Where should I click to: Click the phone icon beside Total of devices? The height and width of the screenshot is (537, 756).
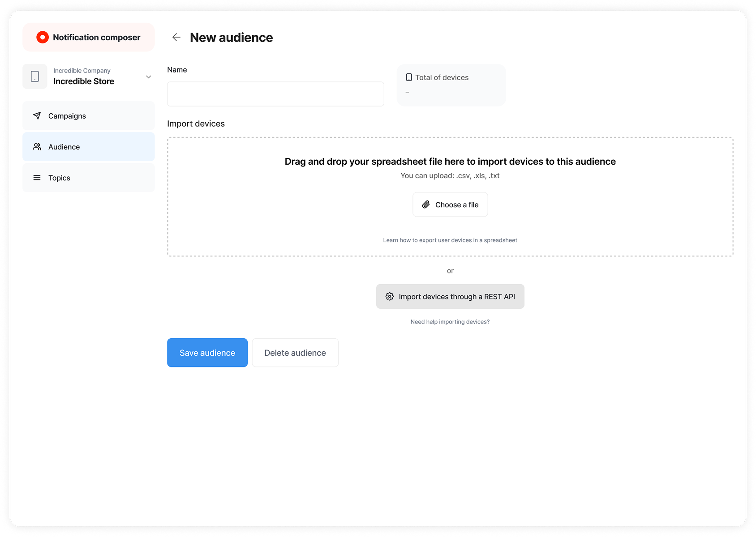tap(408, 77)
